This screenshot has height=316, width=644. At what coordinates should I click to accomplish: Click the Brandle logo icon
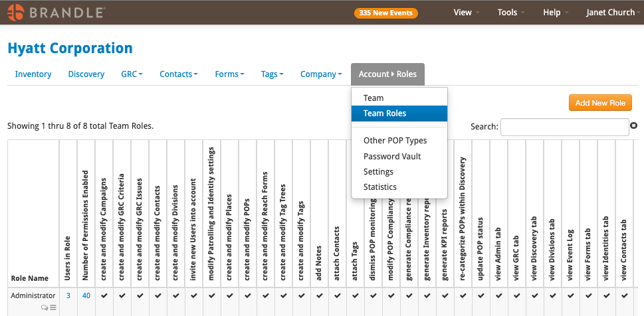(x=15, y=13)
